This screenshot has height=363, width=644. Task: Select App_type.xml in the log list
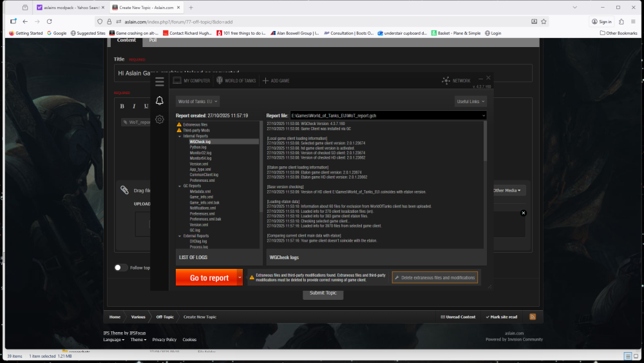[x=200, y=170]
